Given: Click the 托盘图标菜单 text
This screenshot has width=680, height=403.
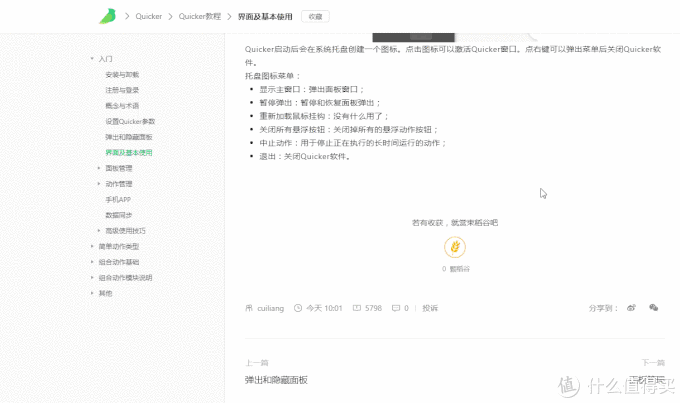Looking at the screenshot, I should point(272,76).
